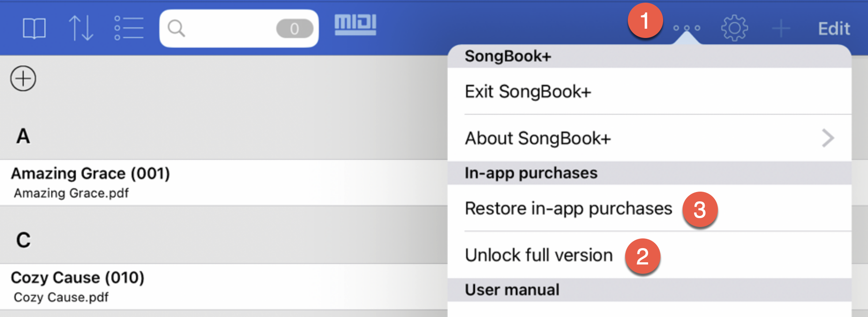Image resolution: width=868 pixels, height=317 pixels.
Task: Open About SongBook+ menu entry
Action: click(x=538, y=139)
